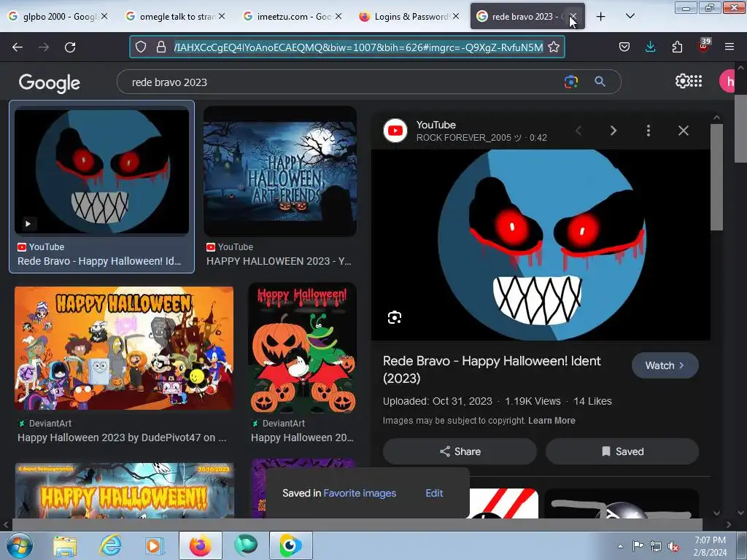747x560 pixels.
Task: Bookmark this page with the star icon
Action: [x=553, y=47]
